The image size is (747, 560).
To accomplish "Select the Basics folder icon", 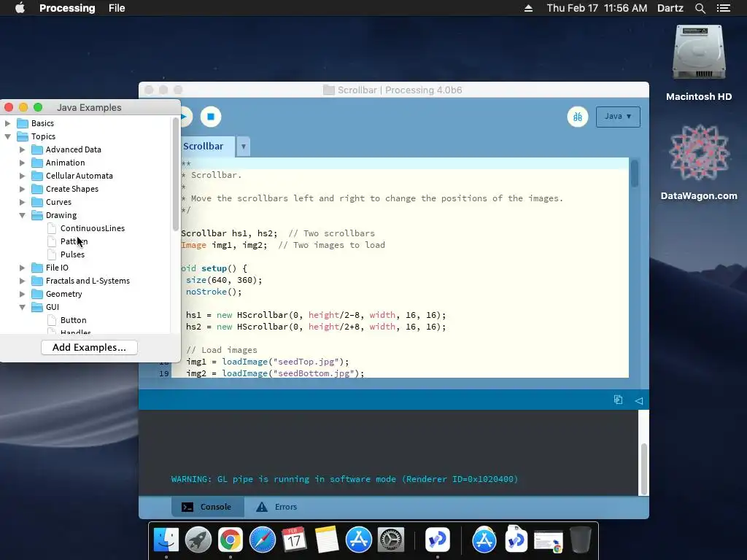I will pyautogui.click(x=23, y=123).
